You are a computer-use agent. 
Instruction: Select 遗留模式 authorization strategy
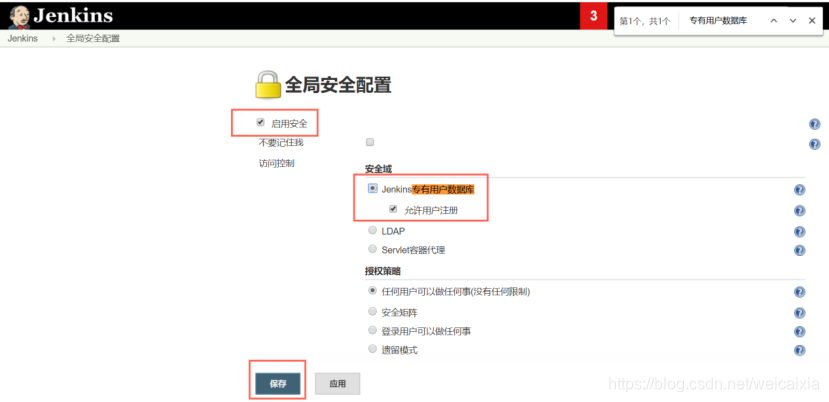coord(373,349)
